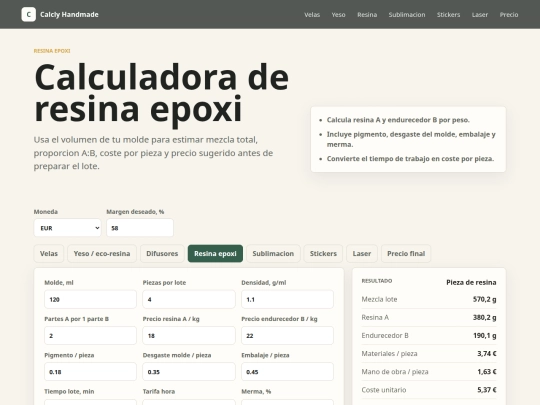The image size is (540, 405).
Task: Select the Resina epoxi tab
Action: 215,253
